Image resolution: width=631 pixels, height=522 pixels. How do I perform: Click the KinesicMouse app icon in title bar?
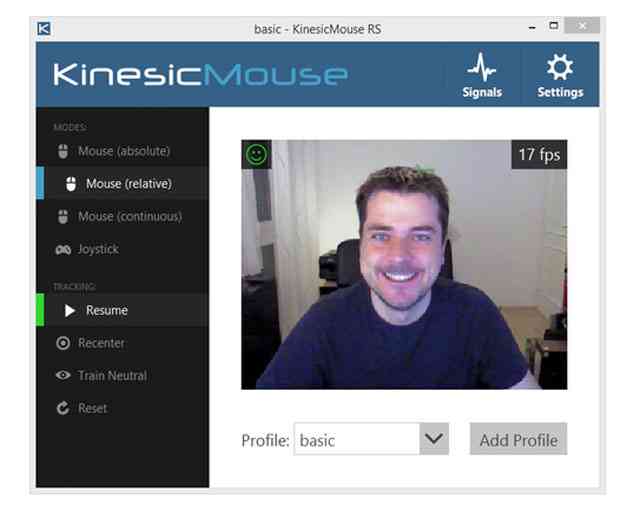pyautogui.click(x=44, y=28)
